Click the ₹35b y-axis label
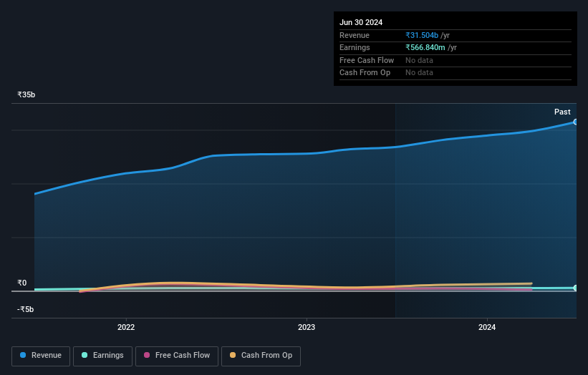The width and height of the screenshot is (588, 375). (26, 94)
